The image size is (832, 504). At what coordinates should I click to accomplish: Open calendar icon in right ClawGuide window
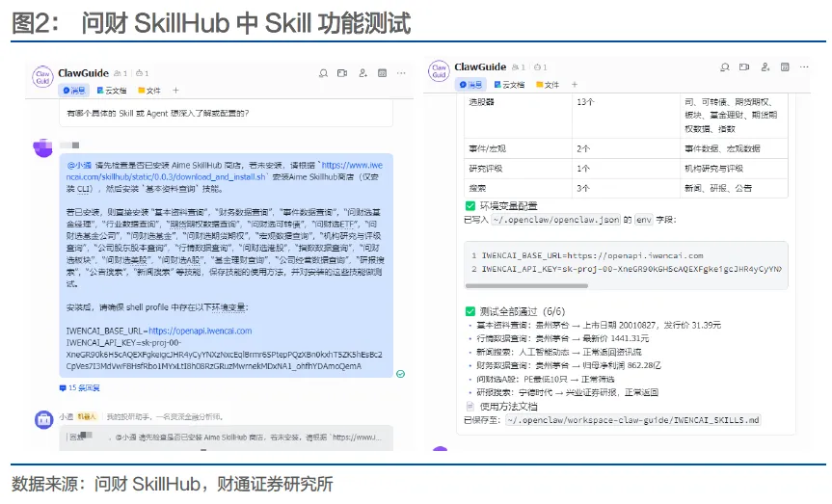785,66
